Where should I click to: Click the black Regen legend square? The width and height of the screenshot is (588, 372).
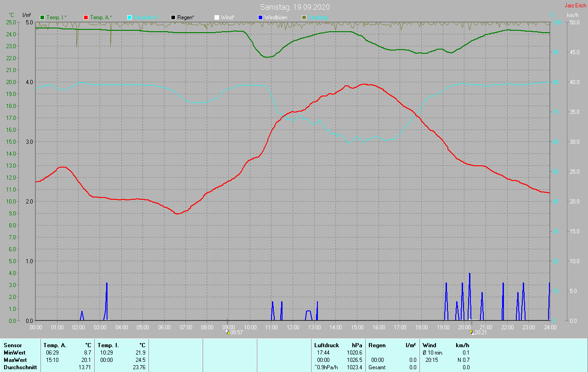click(173, 17)
